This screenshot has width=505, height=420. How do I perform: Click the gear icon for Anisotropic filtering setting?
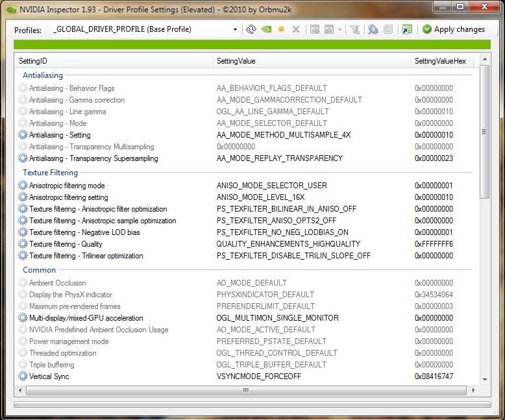tap(23, 197)
